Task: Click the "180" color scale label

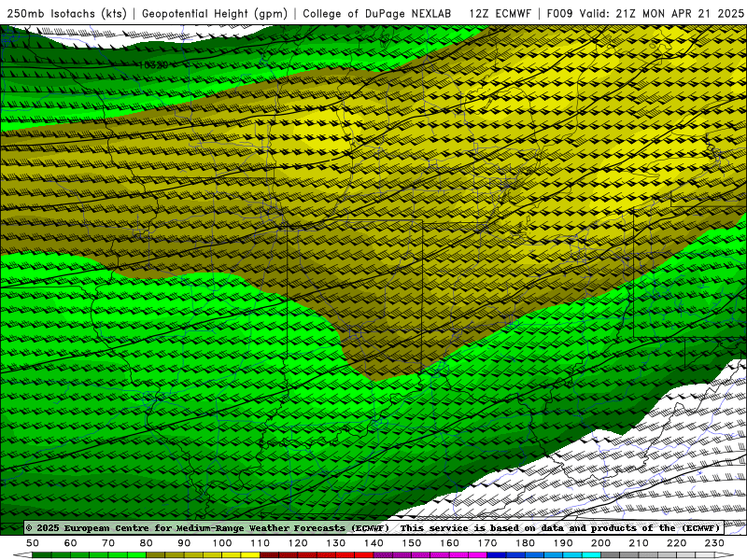Action: 525,543
